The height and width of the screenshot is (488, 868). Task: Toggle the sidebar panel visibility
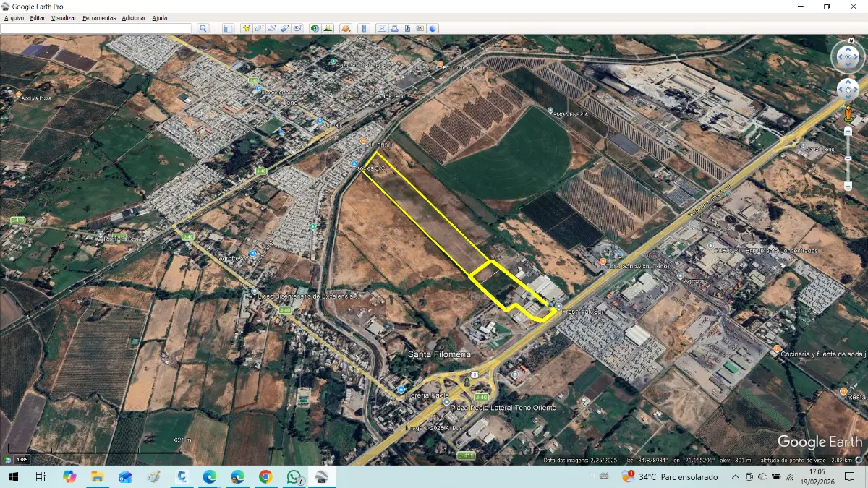tap(228, 28)
